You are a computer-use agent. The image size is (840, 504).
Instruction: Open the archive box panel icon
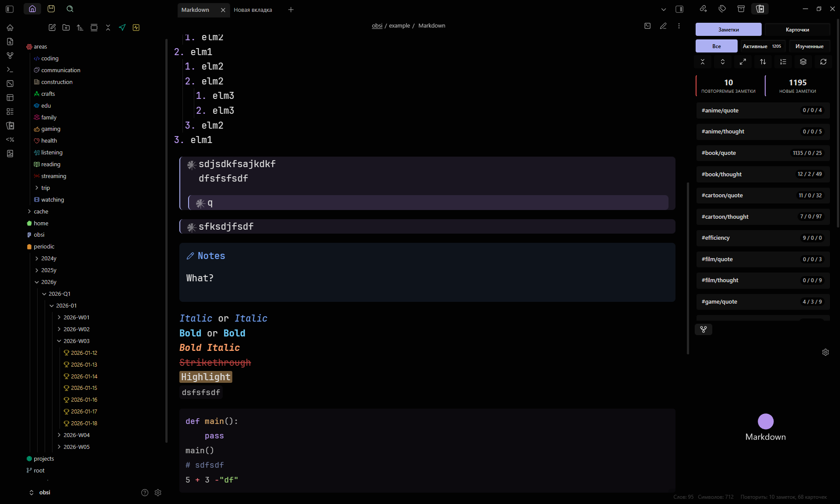point(741,9)
